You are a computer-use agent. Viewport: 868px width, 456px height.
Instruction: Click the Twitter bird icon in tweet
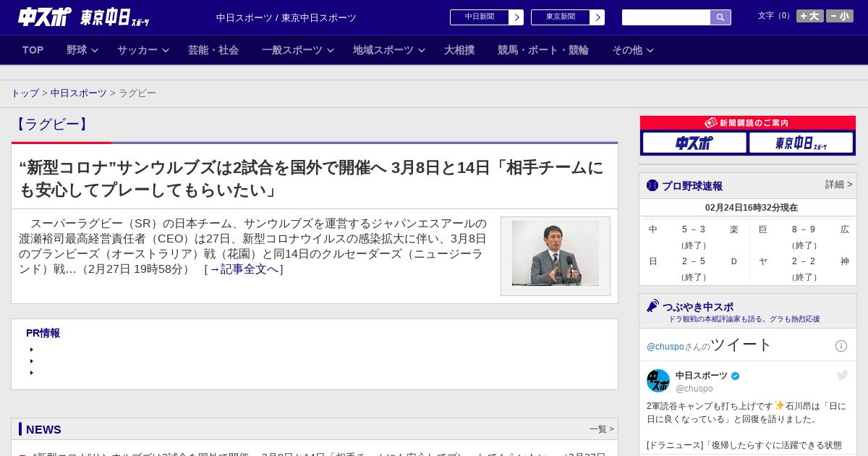click(x=842, y=375)
